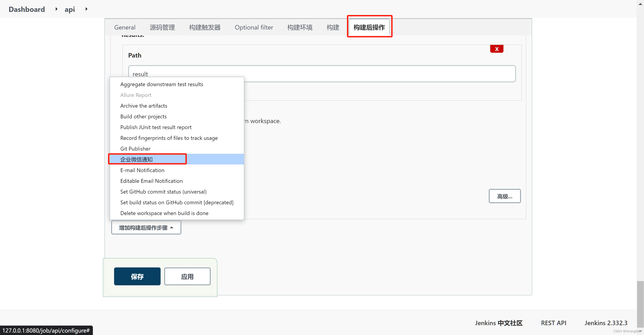This screenshot has width=644, height=335.
Task: Select Set GitHub commit status (universal)
Action: pos(177,192)
